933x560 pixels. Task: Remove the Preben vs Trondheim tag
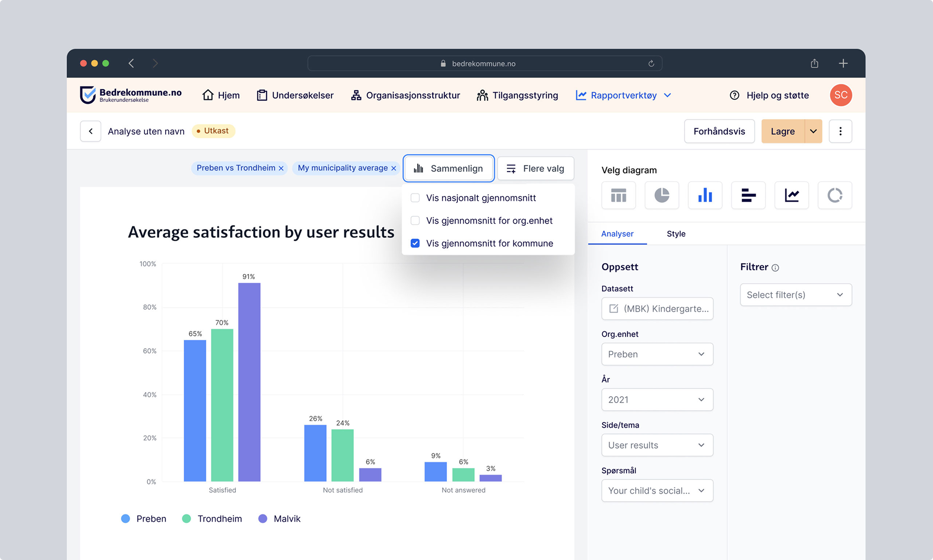(x=281, y=168)
